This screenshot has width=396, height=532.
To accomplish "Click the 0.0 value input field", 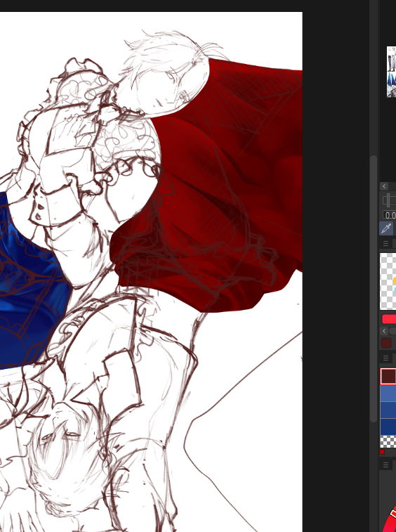I will [390, 215].
